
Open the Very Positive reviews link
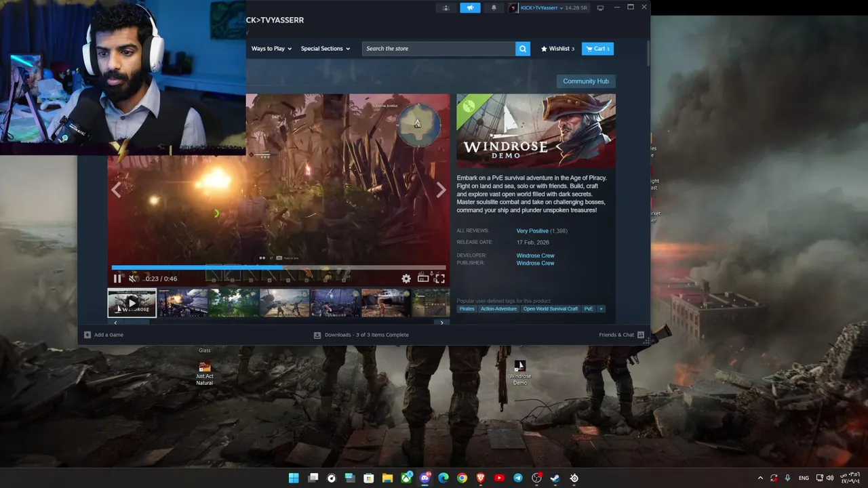532,231
